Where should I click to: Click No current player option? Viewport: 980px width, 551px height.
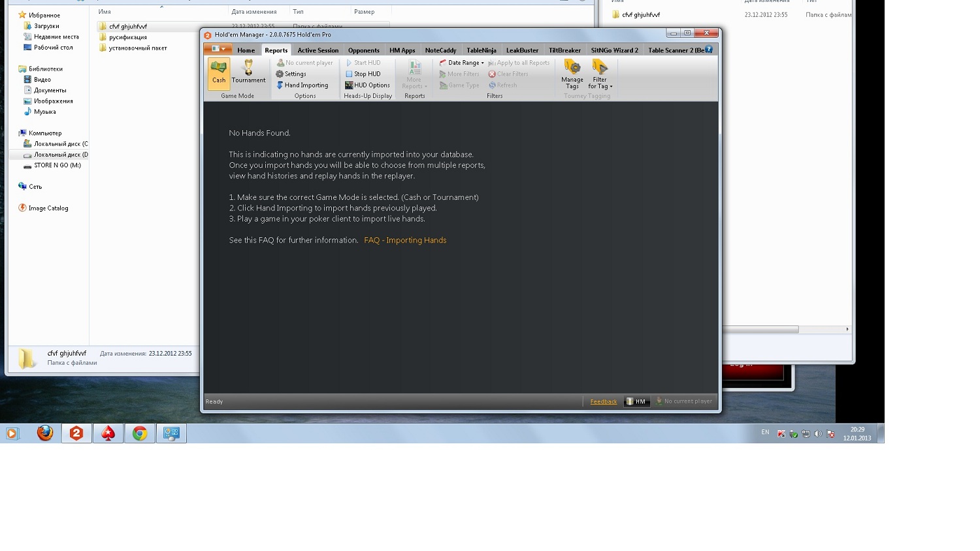[304, 63]
